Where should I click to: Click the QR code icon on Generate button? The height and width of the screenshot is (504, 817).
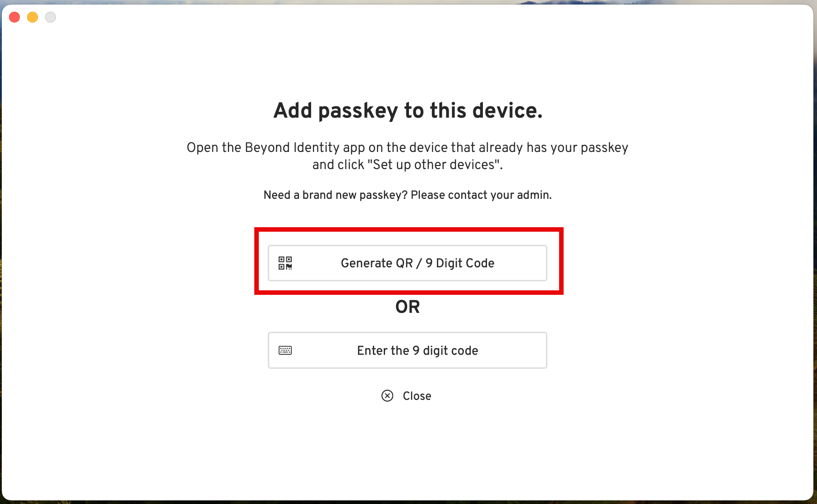(x=285, y=263)
